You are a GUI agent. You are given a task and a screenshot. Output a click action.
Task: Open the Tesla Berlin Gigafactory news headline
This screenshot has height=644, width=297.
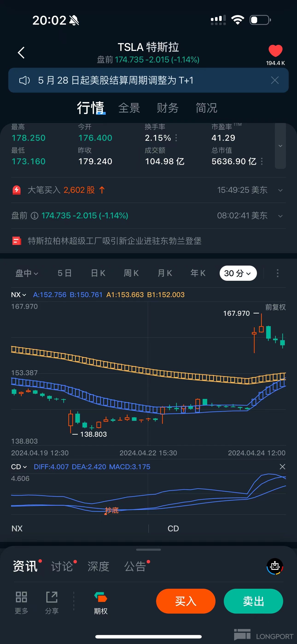pos(114,241)
